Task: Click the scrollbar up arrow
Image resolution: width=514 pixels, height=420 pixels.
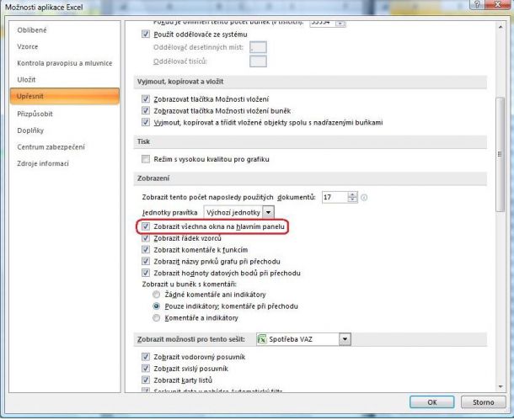Action: point(501,27)
